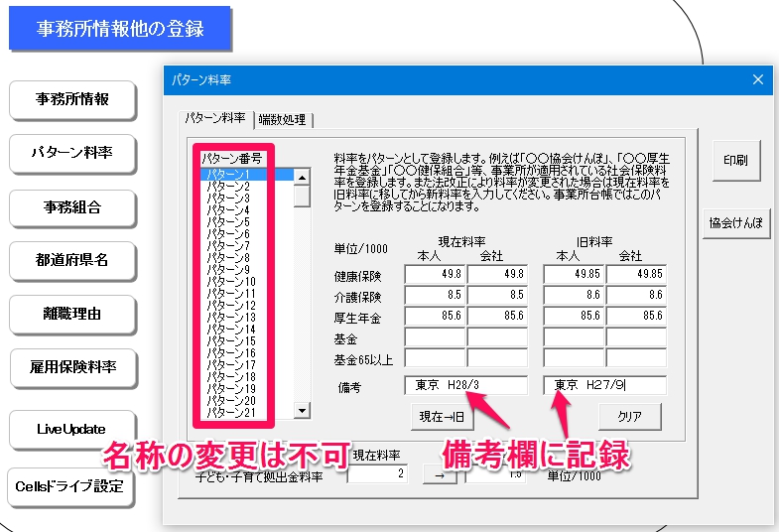Click the pattern list scroll-down arrow
This screenshot has width=779, height=532.
[x=302, y=410]
